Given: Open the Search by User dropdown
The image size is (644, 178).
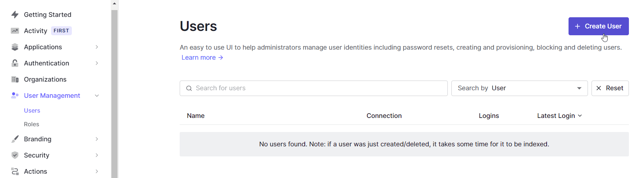Looking at the screenshot, I should pos(519,88).
